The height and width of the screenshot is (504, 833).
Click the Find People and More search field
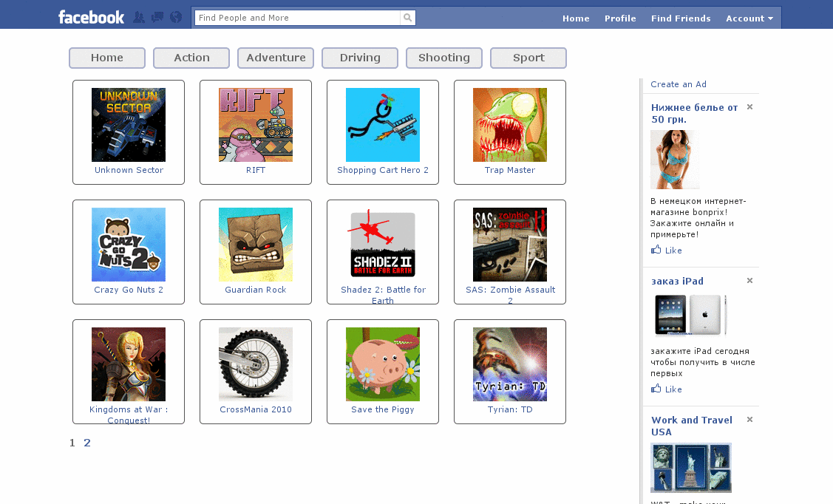(x=297, y=18)
